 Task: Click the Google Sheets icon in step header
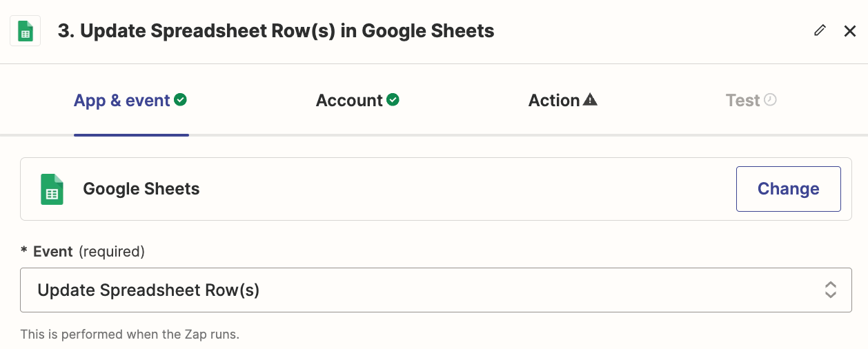tap(26, 32)
